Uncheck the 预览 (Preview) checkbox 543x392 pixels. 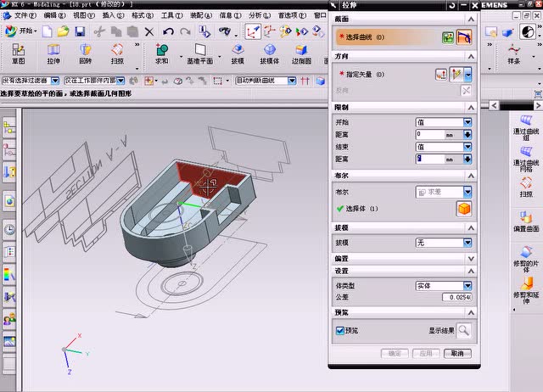coord(340,331)
